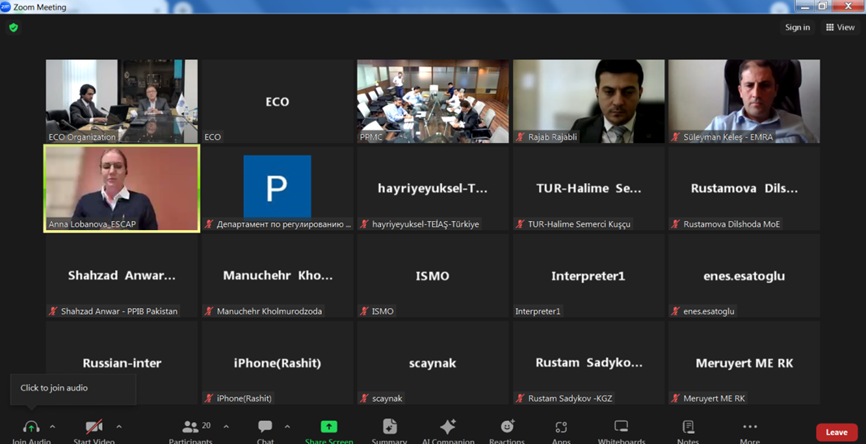
Task: Open the View layout menu
Action: click(x=840, y=27)
